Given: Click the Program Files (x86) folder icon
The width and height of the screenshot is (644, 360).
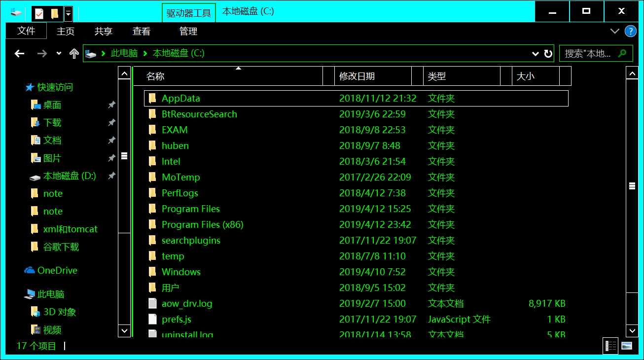Looking at the screenshot, I should [x=152, y=224].
